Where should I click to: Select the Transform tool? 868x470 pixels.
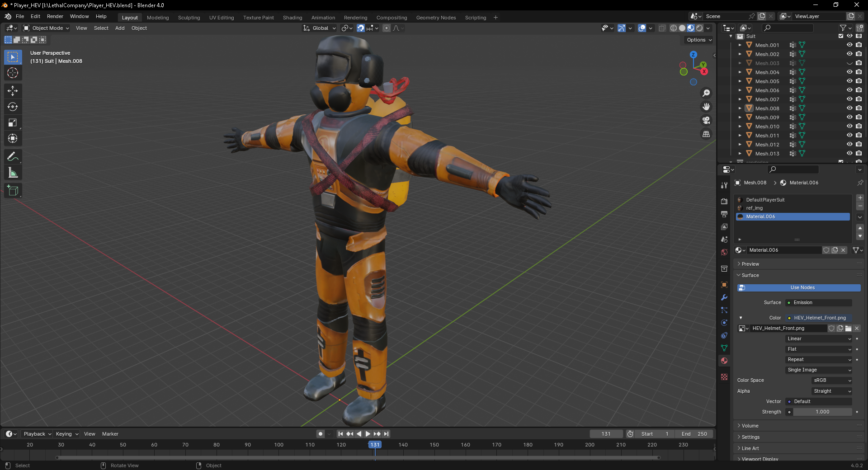pos(13,138)
